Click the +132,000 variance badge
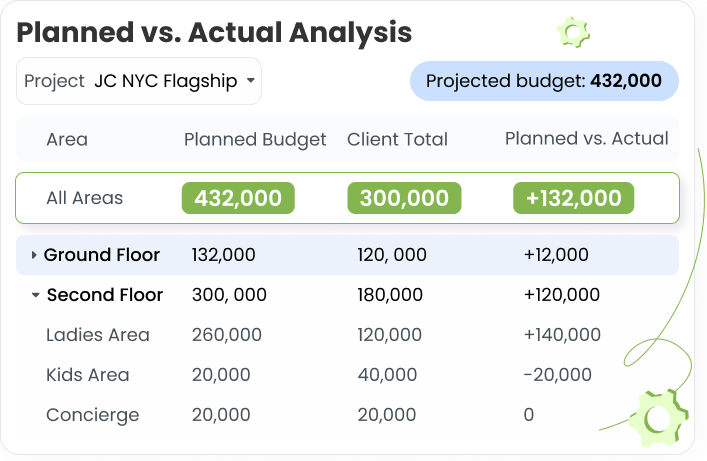The height and width of the screenshot is (461, 707). (x=574, y=198)
